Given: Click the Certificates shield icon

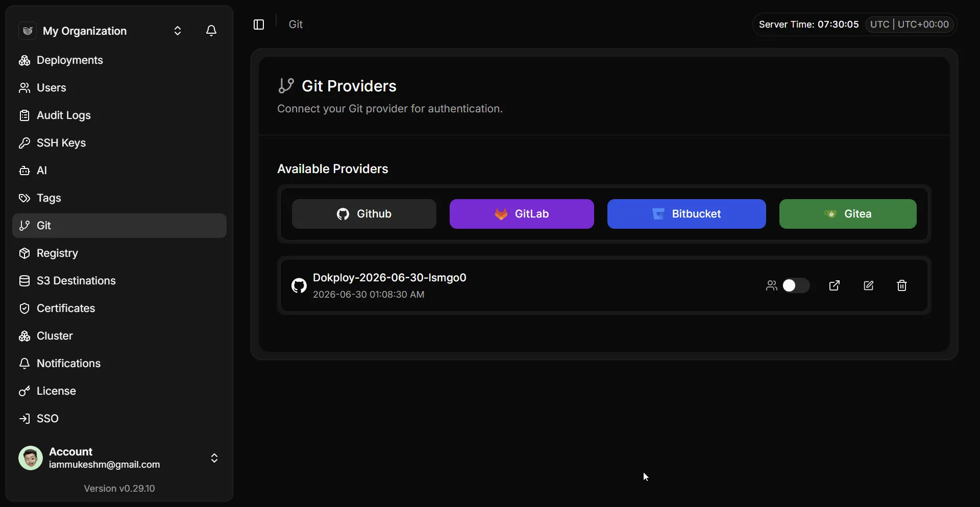Looking at the screenshot, I should pyautogui.click(x=24, y=308).
